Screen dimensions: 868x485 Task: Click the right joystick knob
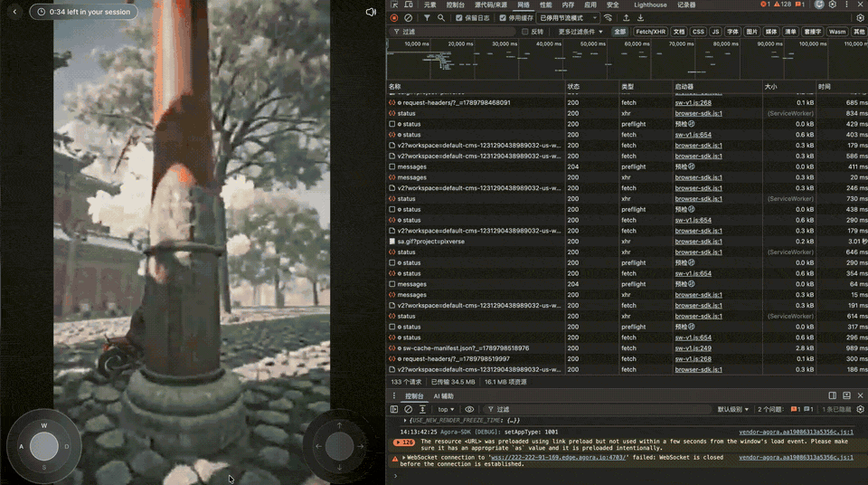(339, 446)
